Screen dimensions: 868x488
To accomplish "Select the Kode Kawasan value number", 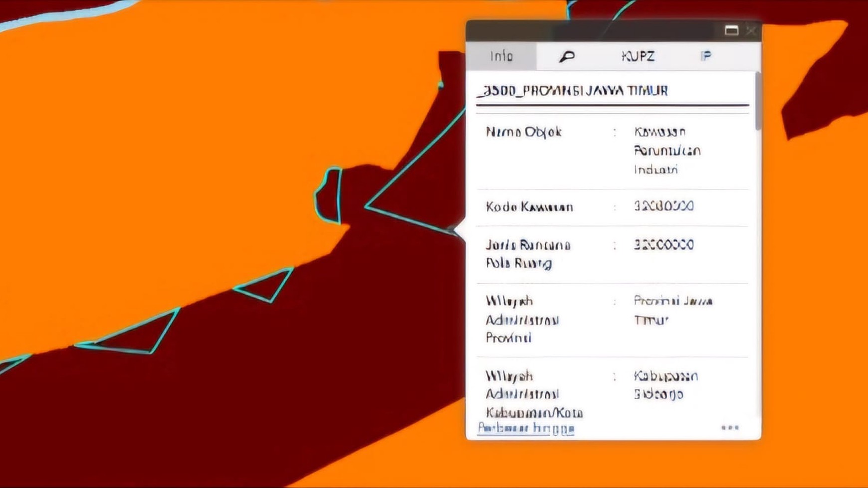I will [x=664, y=206].
